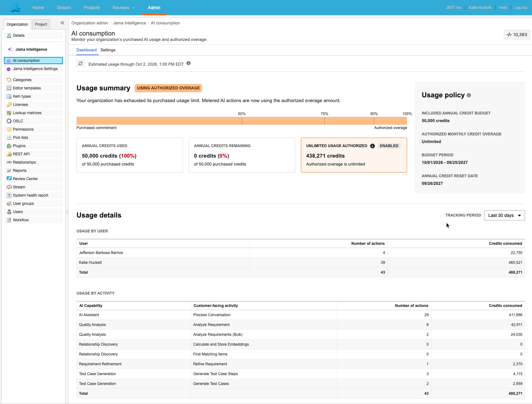Click Credits consumed header in user table
Screen dimensions: 532x404
click(x=505, y=244)
